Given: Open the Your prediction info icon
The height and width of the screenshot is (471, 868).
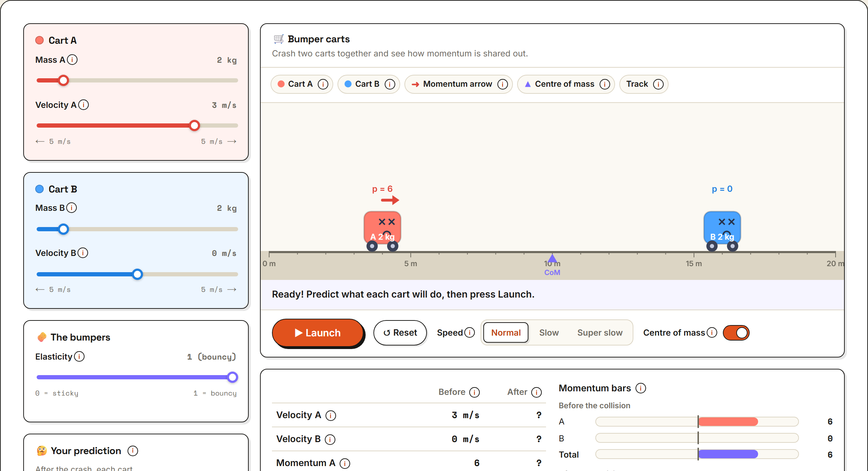Looking at the screenshot, I should (133, 451).
